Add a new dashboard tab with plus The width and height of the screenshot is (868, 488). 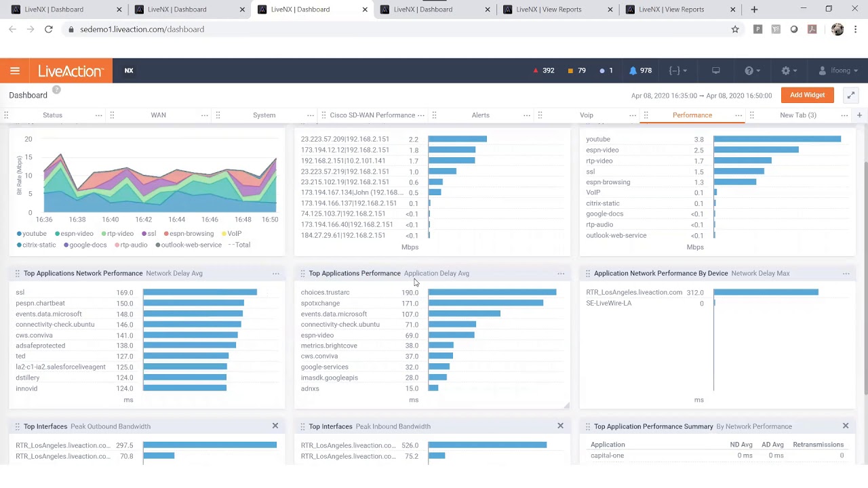[x=859, y=115]
